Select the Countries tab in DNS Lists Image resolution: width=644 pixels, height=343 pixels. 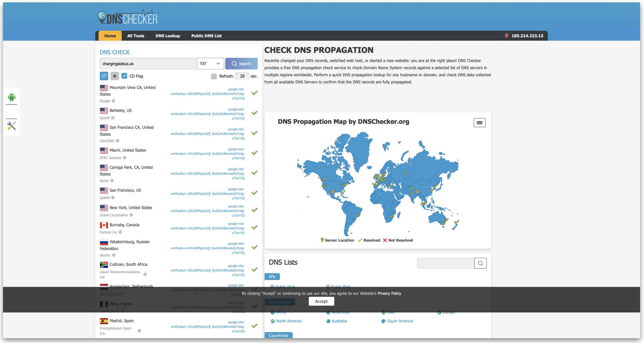tap(278, 335)
